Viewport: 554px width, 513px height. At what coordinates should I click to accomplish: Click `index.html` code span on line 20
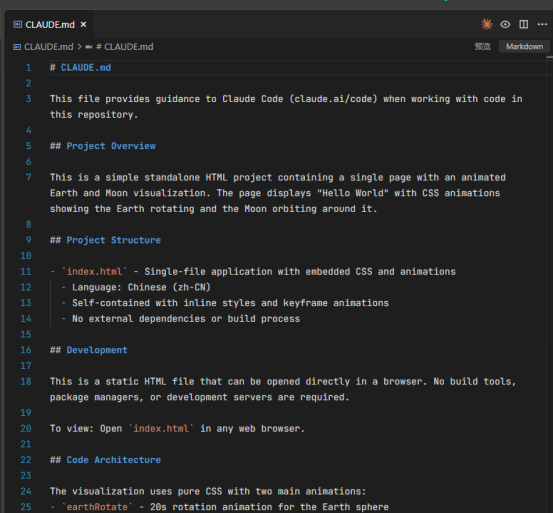coord(161,428)
